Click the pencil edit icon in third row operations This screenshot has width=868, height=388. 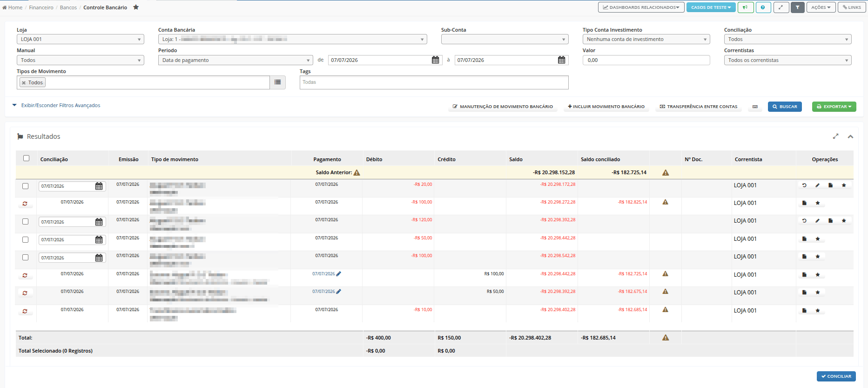pyautogui.click(x=817, y=221)
